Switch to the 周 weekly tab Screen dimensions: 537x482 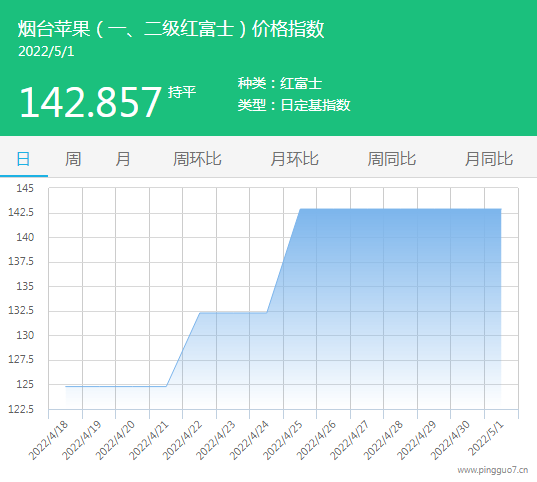[x=73, y=159]
